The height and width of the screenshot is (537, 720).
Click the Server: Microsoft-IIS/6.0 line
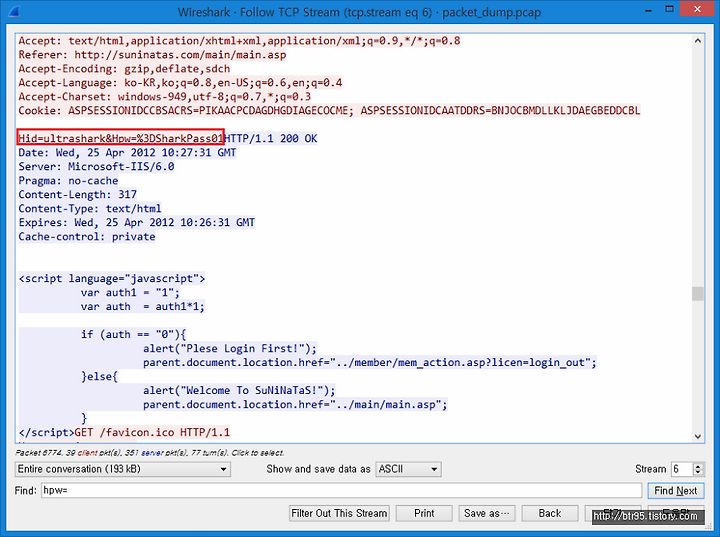tap(96, 166)
